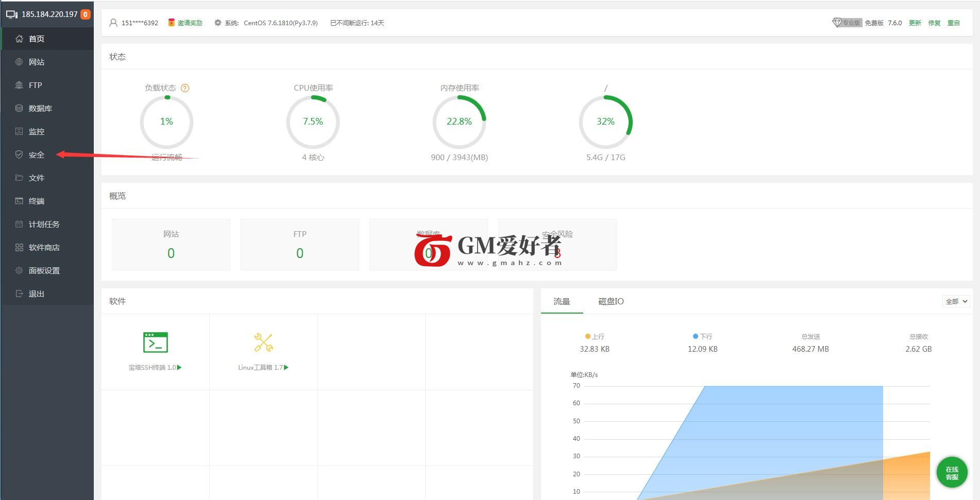Click the 900 / 3943(MB) memory text

point(460,158)
